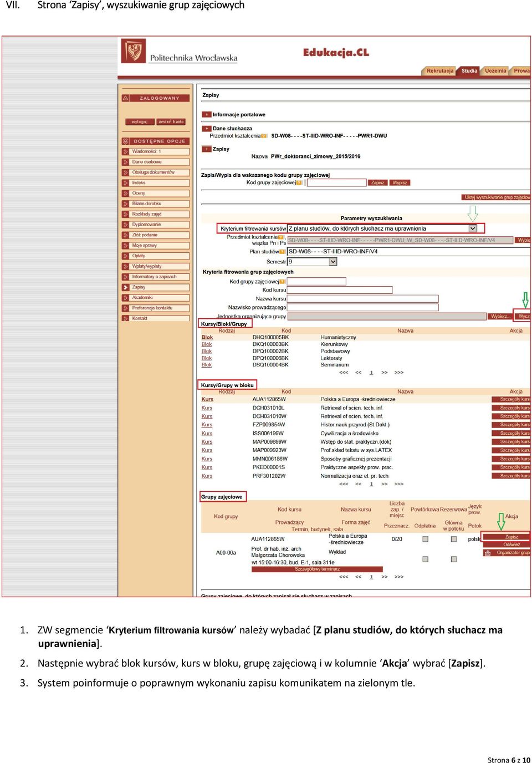Go to next page in Kursy/Bloki/Grupy pager
Viewport: 532px width, 763px height.
point(384,373)
